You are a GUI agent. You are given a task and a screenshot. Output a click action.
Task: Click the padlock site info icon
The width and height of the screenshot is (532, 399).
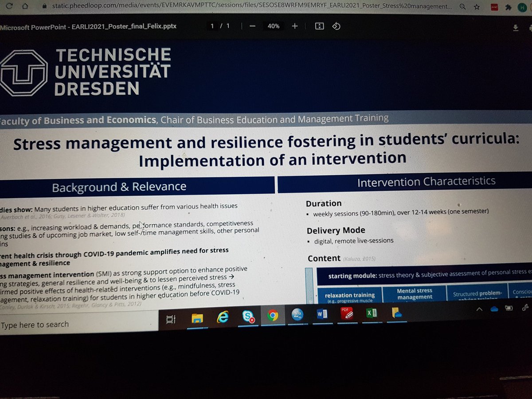(43, 7)
